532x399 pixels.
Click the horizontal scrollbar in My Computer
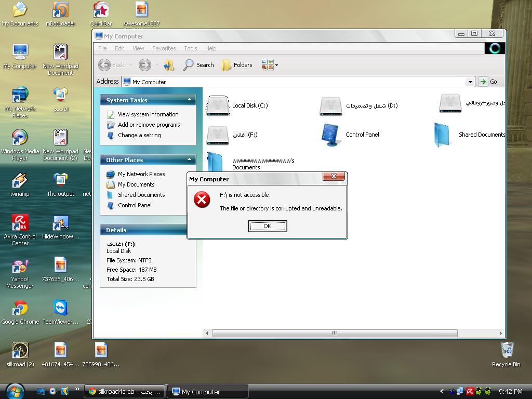pyautogui.click(x=335, y=333)
